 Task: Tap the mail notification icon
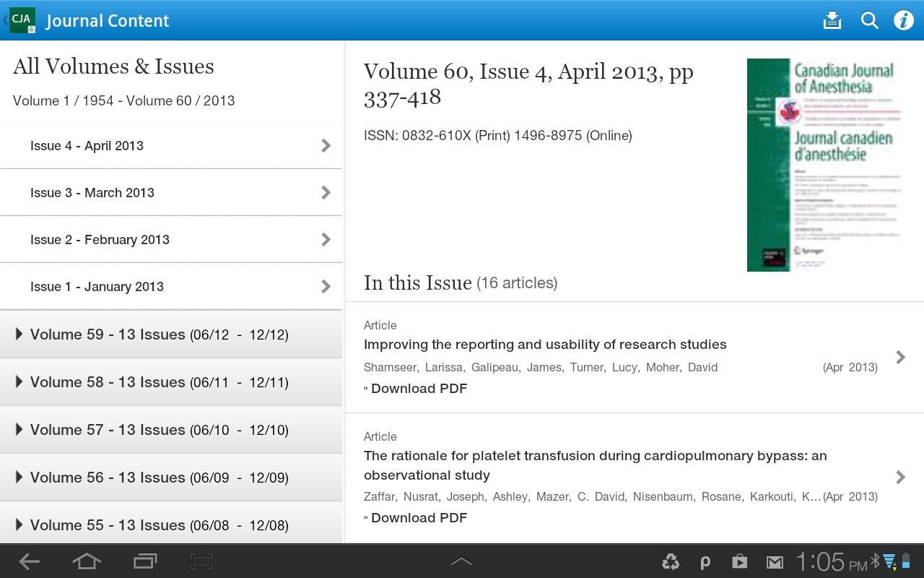(775, 562)
